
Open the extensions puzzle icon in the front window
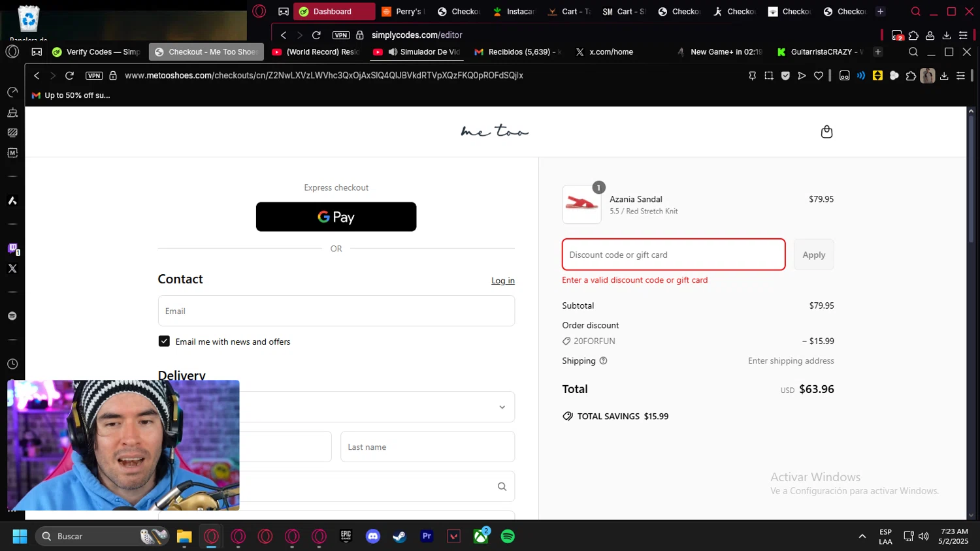[911, 76]
